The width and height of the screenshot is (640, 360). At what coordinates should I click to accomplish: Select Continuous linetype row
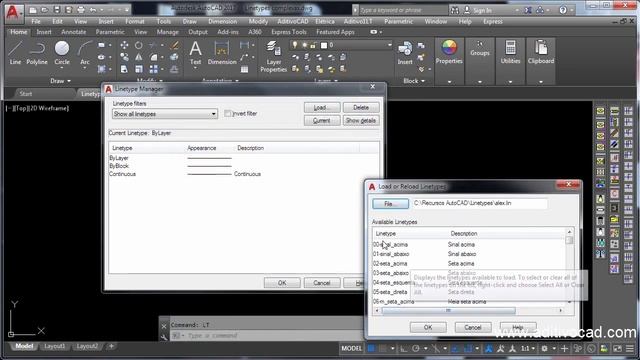(x=244, y=174)
